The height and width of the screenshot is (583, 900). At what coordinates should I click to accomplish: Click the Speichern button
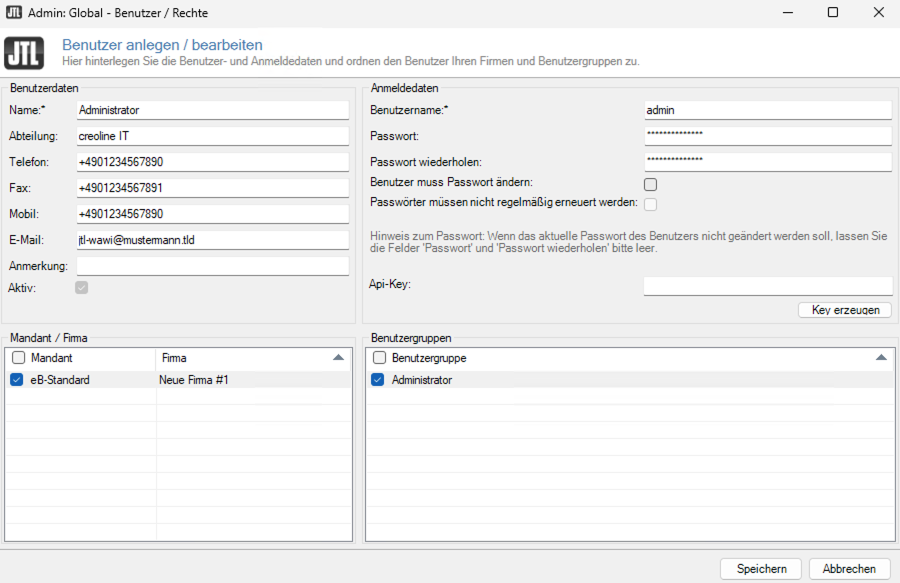(x=761, y=569)
